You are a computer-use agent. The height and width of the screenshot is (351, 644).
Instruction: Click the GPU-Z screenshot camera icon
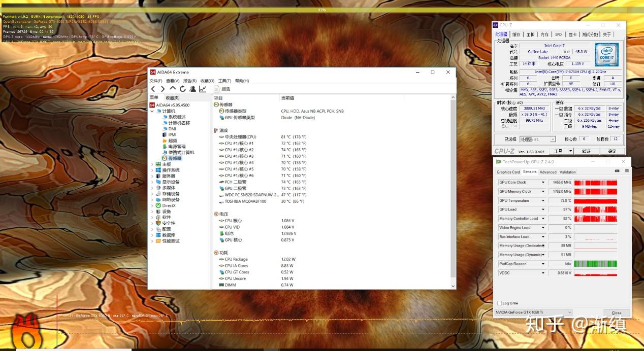click(617, 171)
